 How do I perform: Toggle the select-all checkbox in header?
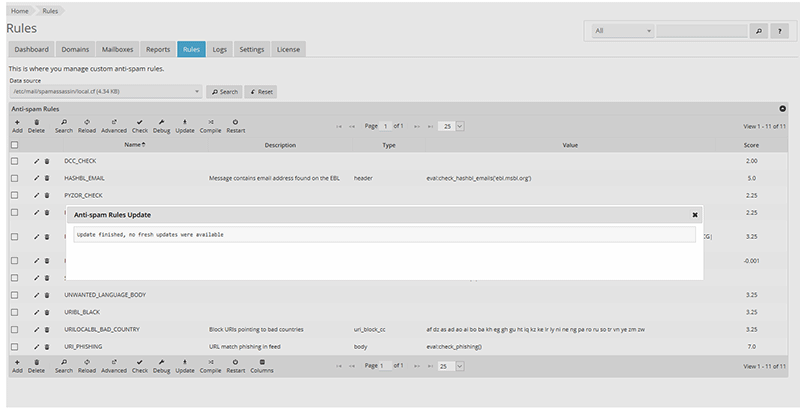point(15,145)
